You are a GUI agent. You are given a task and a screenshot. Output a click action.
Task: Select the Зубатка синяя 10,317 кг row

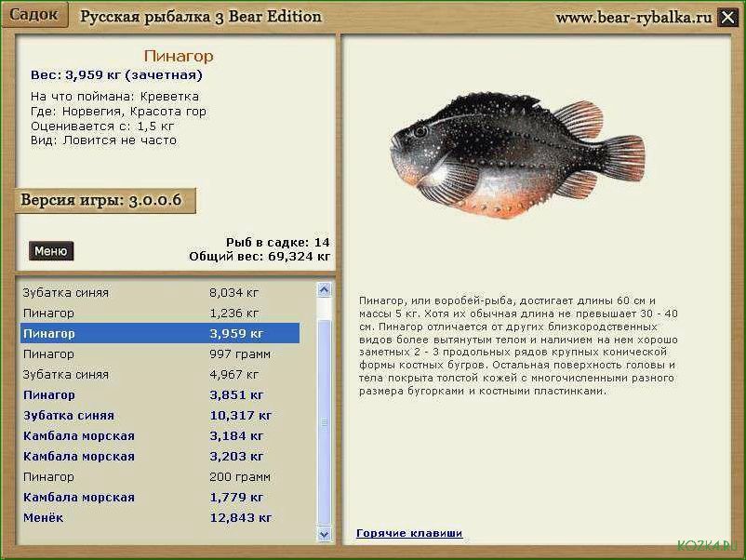coord(160,416)
